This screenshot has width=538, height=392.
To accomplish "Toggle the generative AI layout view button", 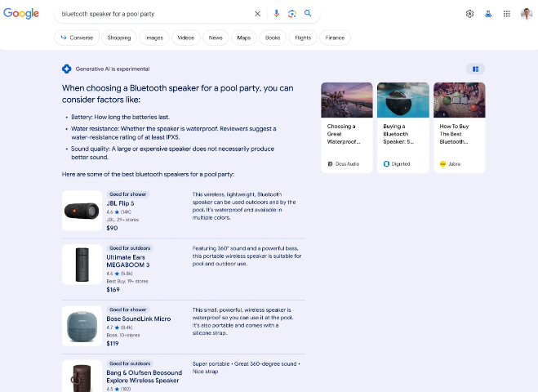I will pos(475,69).
